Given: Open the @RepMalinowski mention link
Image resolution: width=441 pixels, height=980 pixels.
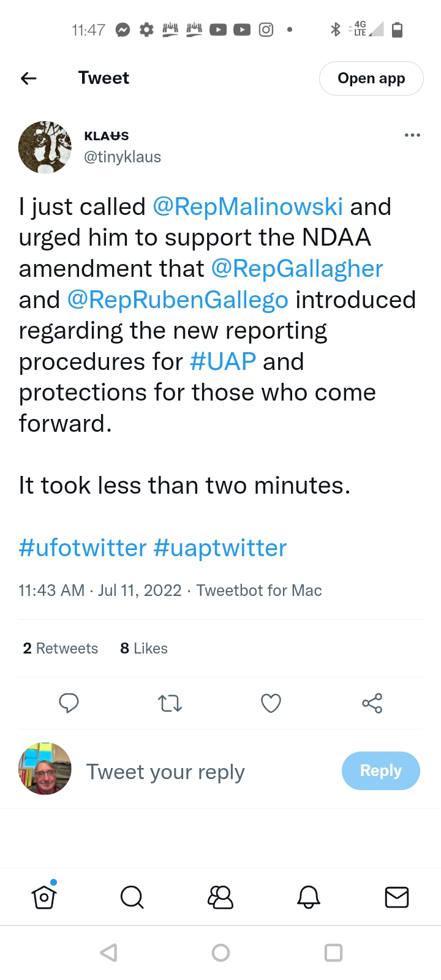Looking at the screenshot, I should 247,207.
